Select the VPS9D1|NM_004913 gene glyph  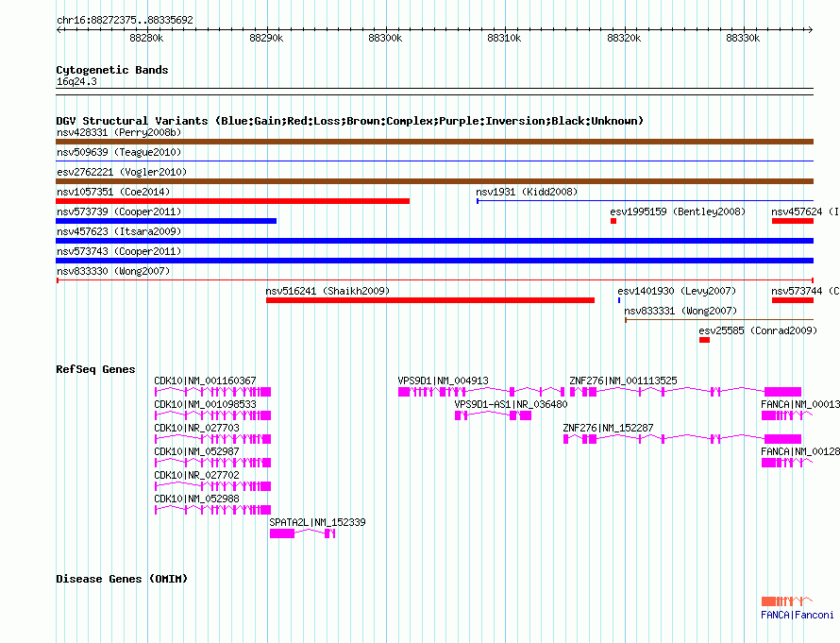481,392
